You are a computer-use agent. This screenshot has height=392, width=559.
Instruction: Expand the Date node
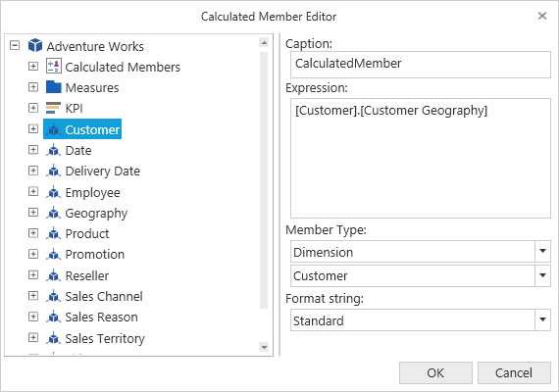tap(33, 150)
